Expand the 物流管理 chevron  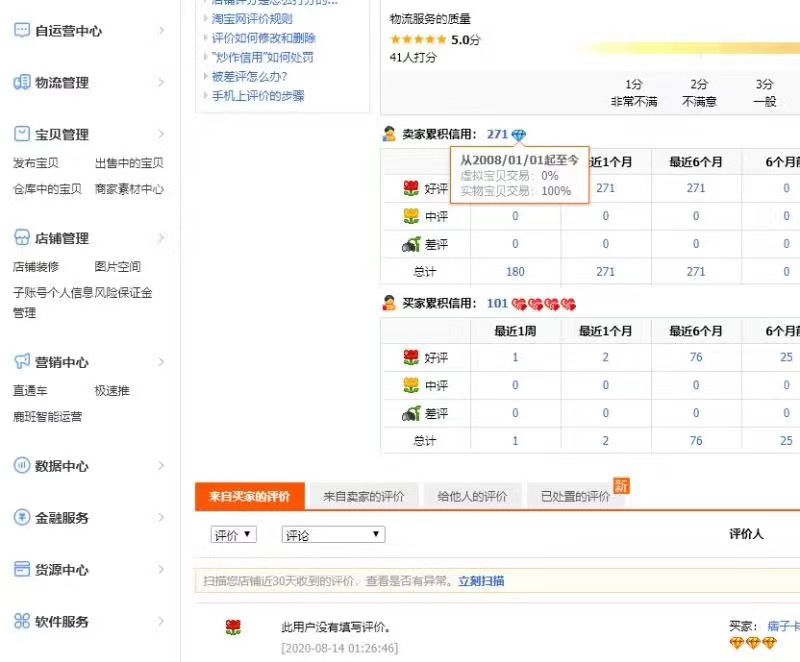coord(161,82)
